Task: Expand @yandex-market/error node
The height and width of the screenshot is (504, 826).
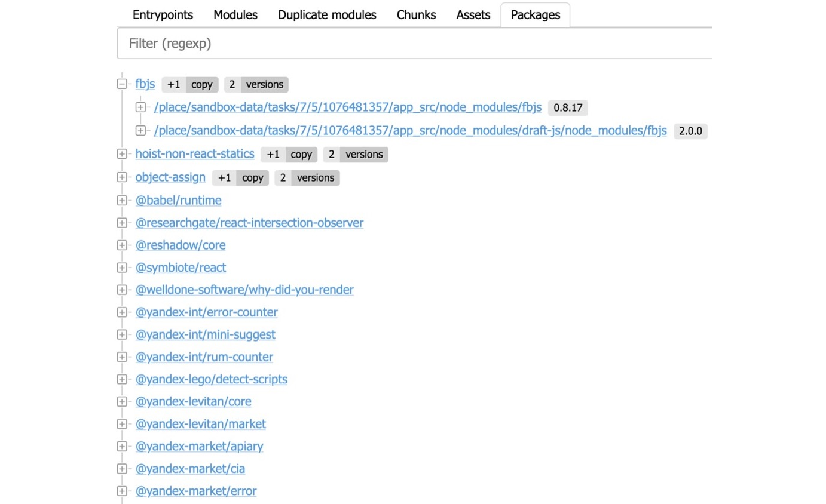Action: pos(123,491)
